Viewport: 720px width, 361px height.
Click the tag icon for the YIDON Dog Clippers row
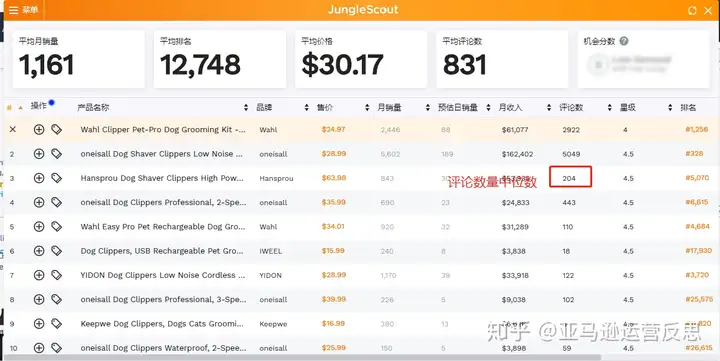point(56,275)
